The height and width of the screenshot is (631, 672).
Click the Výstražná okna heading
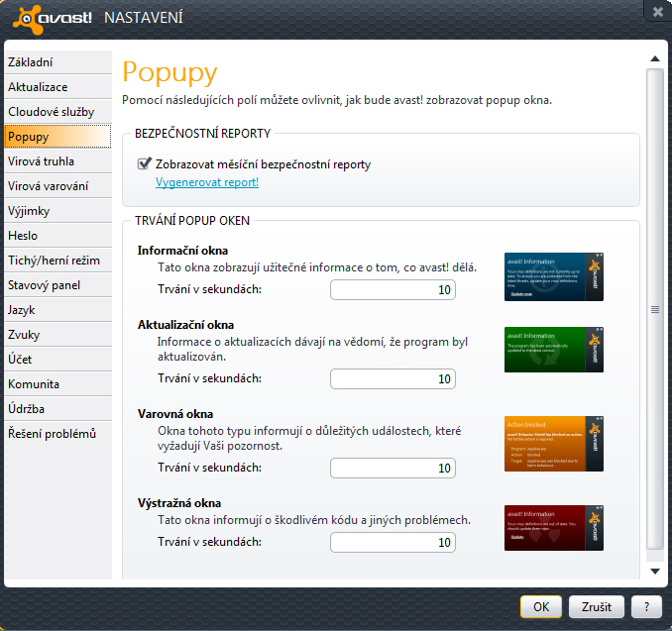(179, 503)
